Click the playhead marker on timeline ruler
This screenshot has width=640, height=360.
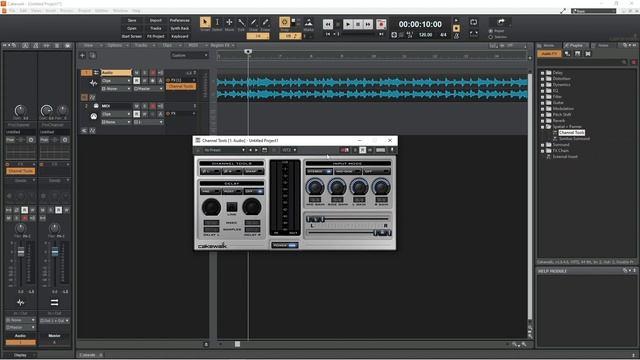(248, 51)
